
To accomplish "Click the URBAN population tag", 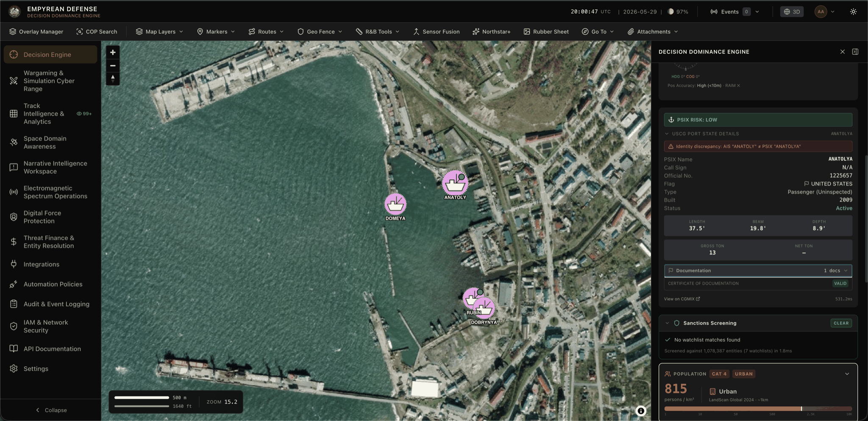I will (x=744, y=374).
